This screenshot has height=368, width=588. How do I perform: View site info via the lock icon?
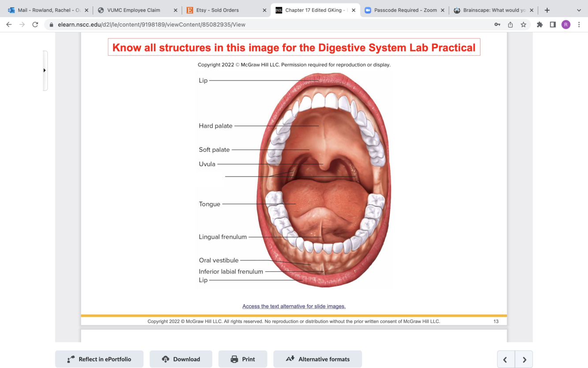51,25
